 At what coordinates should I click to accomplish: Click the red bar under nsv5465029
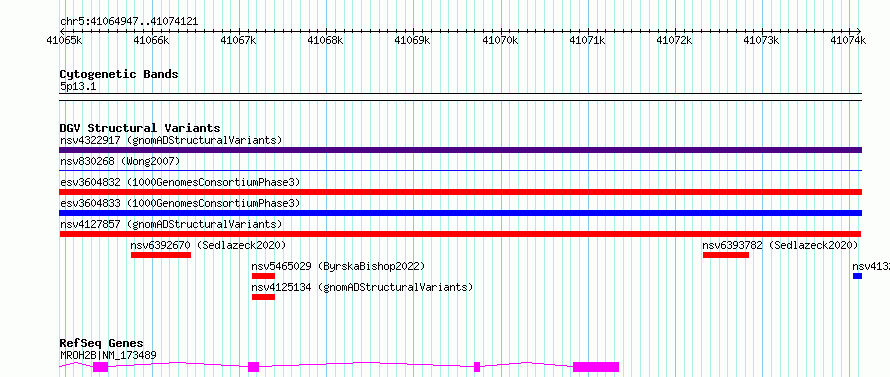click(263, 276)
